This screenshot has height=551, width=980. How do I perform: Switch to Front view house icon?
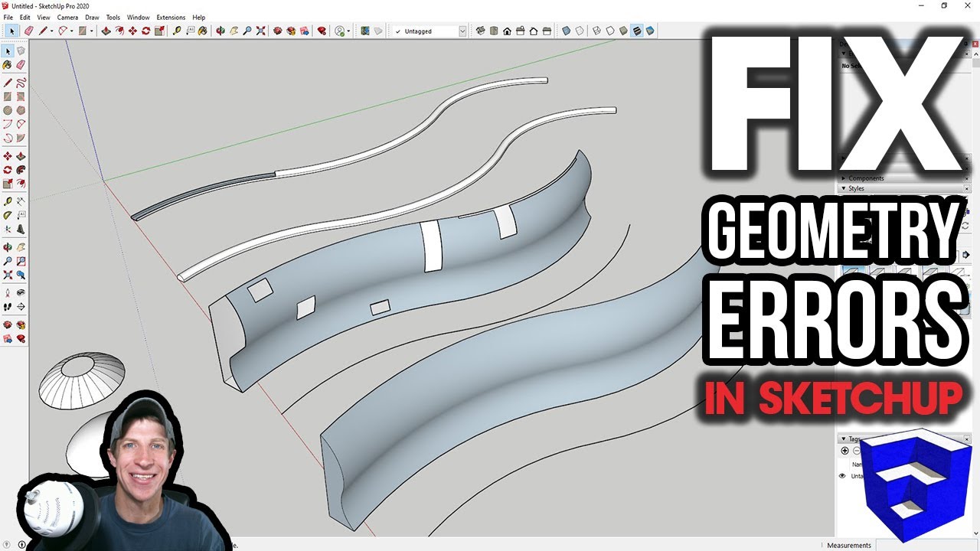pyautogui.click(x=507, y=31)
